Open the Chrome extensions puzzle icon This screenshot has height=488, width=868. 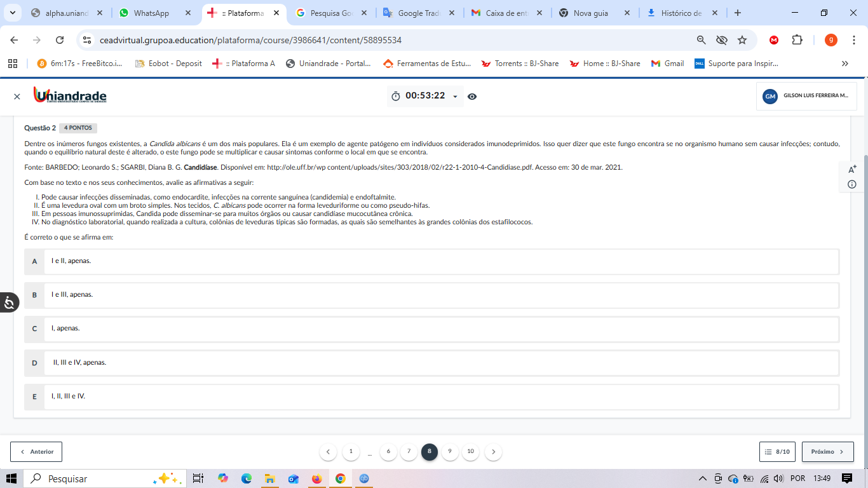point(797,40)
